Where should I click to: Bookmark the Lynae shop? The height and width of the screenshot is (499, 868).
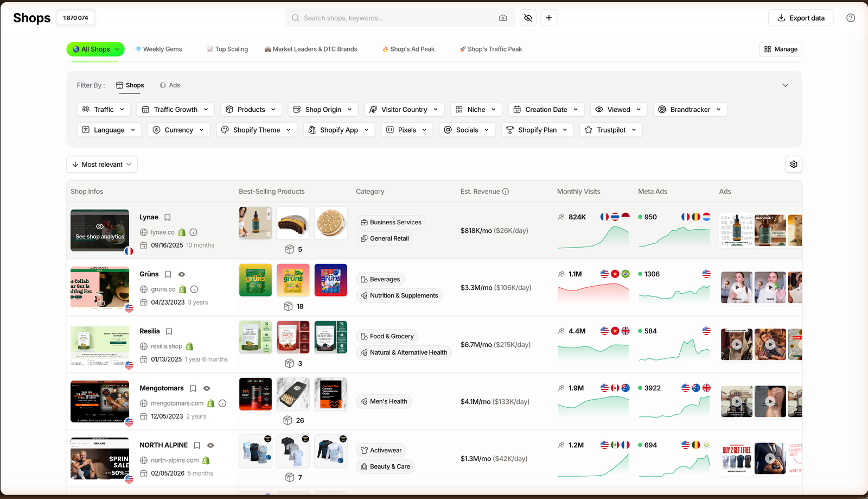(x=168, y=217)
